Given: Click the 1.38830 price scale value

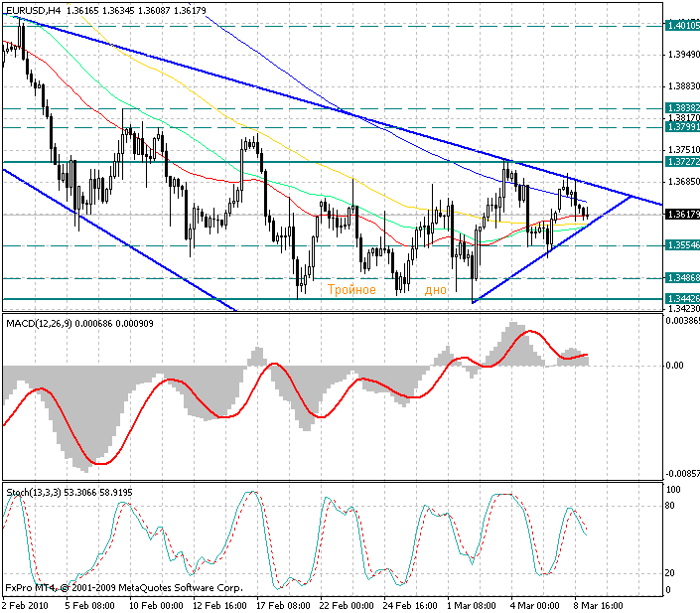Looking at the screenshot, I should point(683,86).
